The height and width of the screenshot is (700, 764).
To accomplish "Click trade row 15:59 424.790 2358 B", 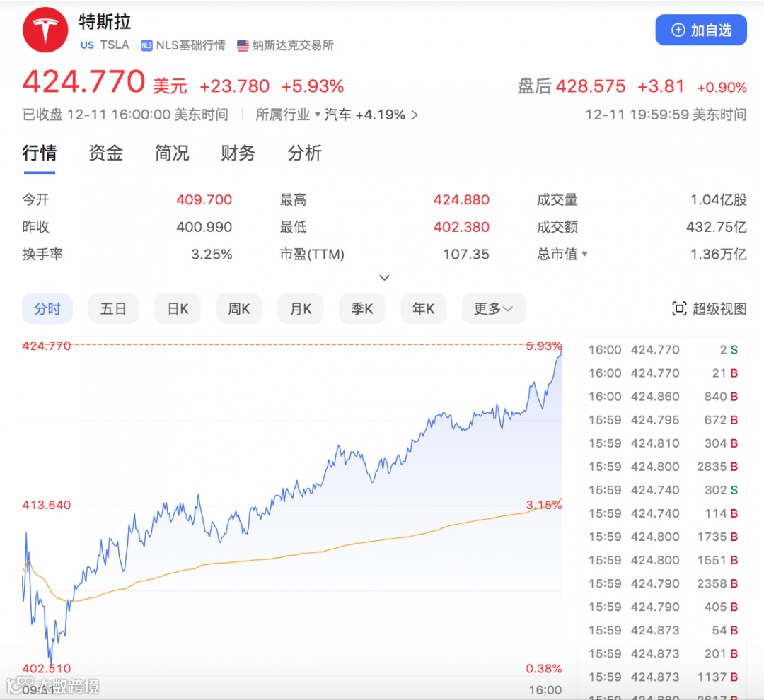I will [x=663, y=583].
